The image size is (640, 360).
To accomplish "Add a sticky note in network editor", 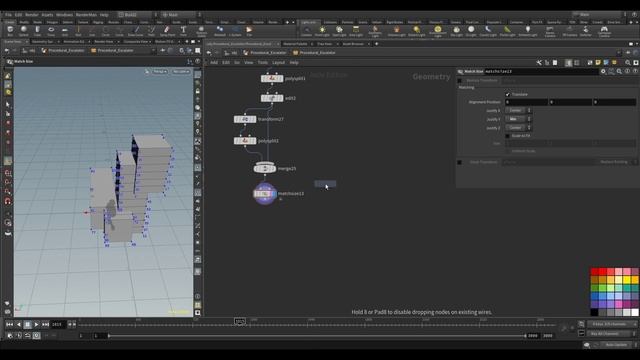I will point(598,62).
